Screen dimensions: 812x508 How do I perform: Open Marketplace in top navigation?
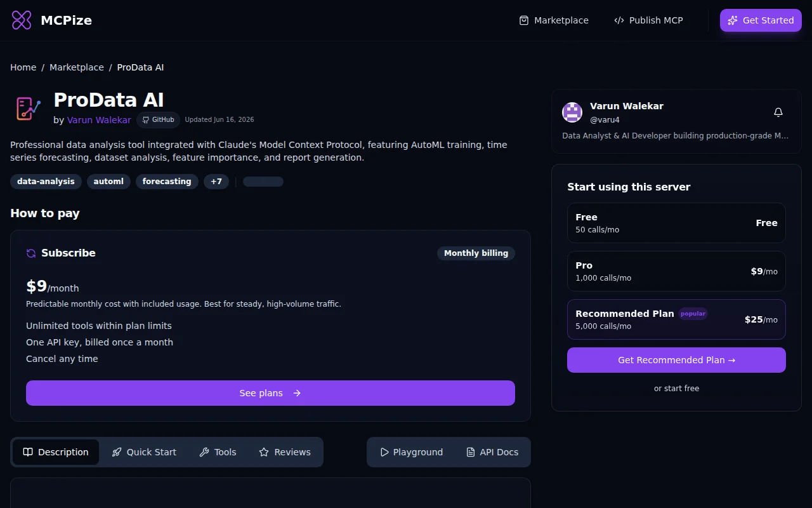click(x=554, y=20)
